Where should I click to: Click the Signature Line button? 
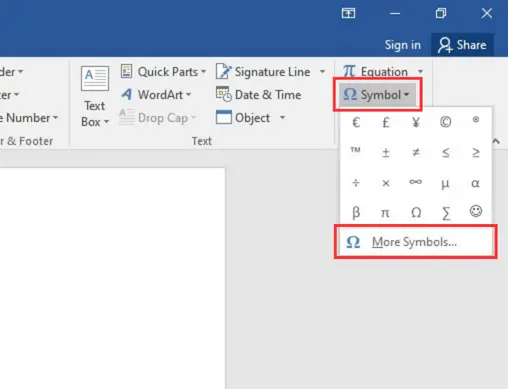click(x=264, y=72)
